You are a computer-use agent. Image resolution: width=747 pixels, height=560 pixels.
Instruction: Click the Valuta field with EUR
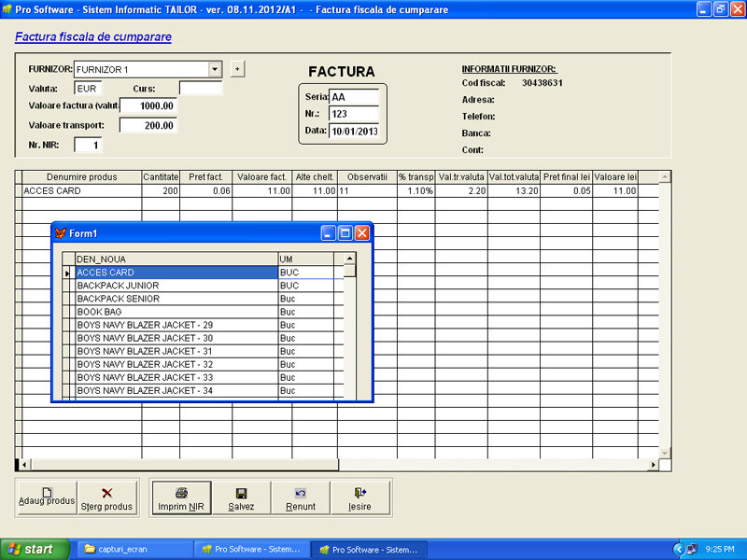tap(88, 89)
